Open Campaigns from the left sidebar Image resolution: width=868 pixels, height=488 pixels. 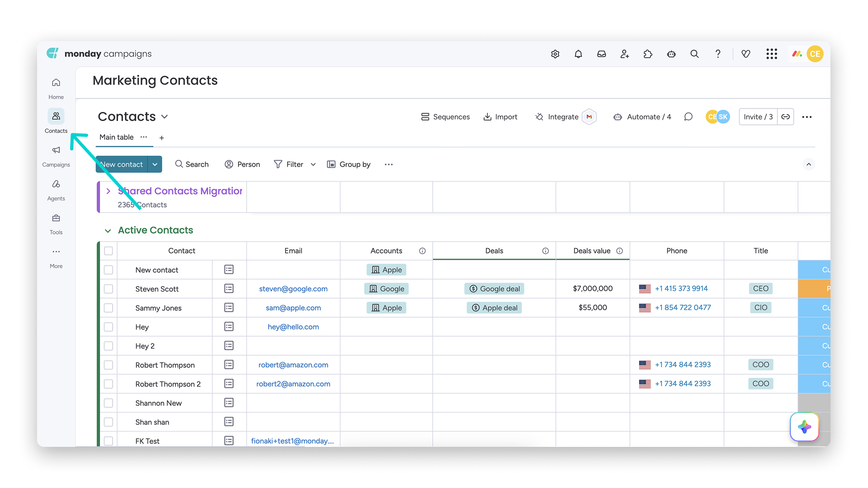[56, 156]
